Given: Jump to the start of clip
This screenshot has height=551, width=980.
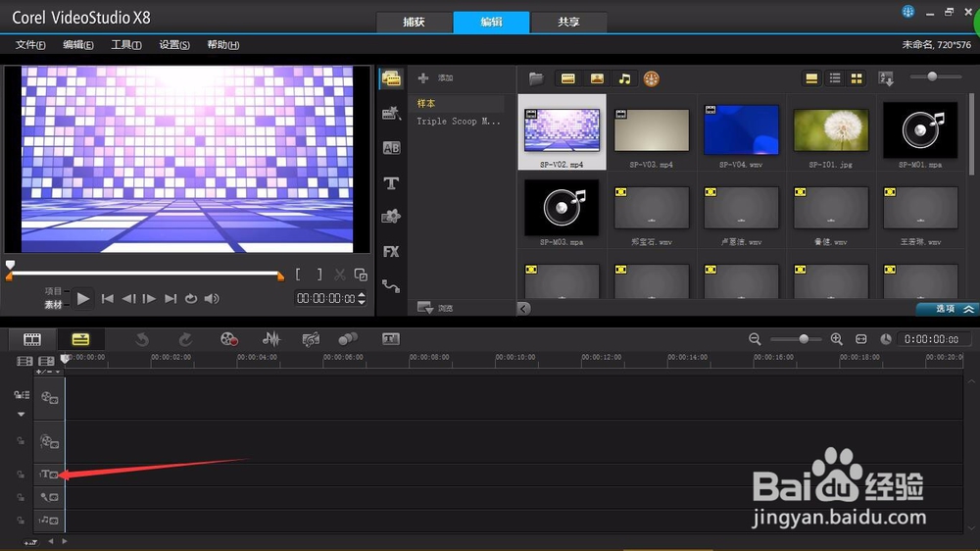Looking at the screenshot, I should point(108,299).
